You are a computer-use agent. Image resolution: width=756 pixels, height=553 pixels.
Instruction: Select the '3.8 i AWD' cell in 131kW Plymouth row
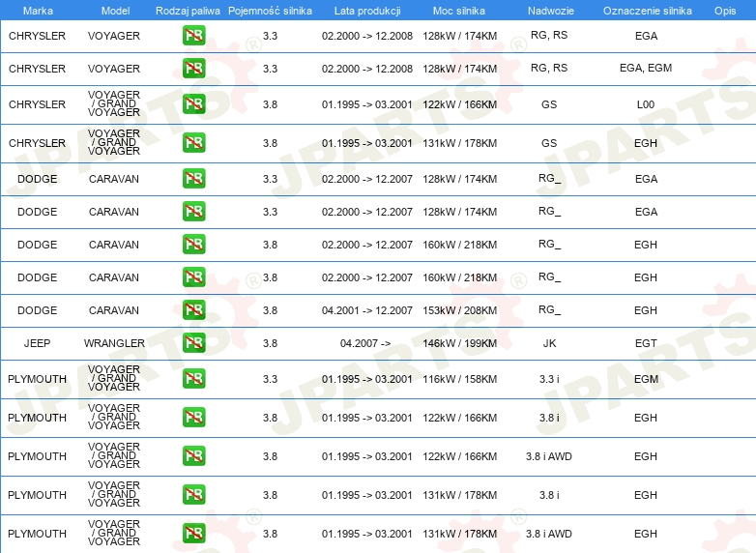(x=549, y=534)
